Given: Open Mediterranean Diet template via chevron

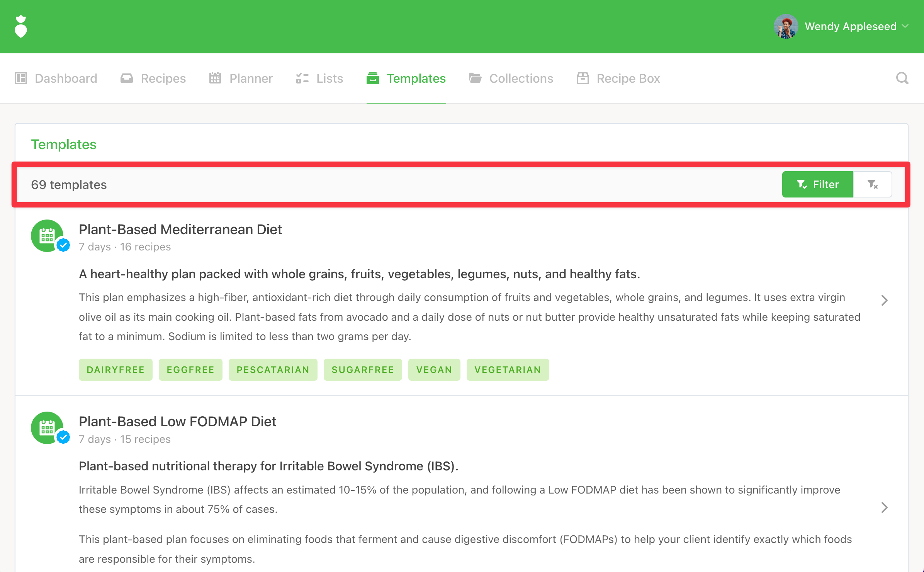Looking at the screenshot, I should pyautogui.click(x=884, y=300).
